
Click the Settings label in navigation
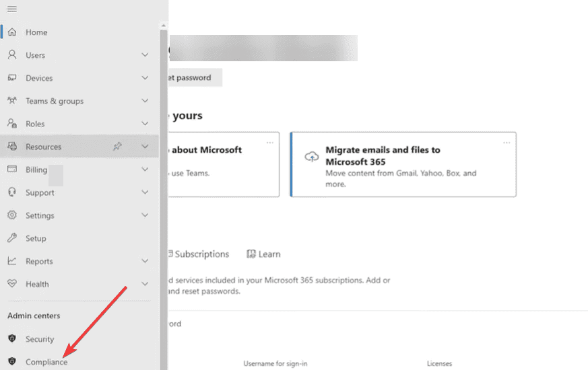[40, 215]
